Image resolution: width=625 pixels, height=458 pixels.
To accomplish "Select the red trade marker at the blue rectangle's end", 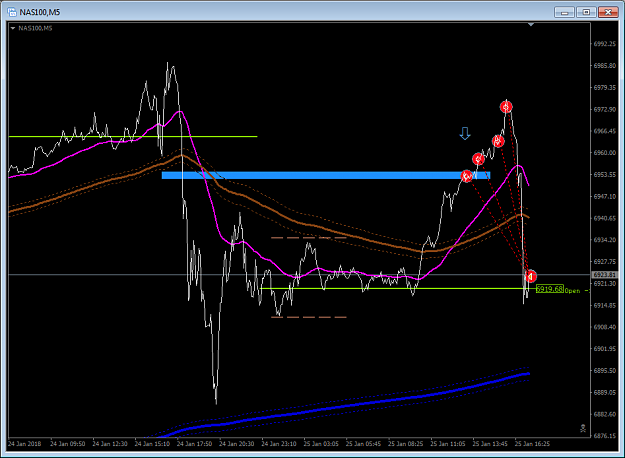I will [467, 176].
